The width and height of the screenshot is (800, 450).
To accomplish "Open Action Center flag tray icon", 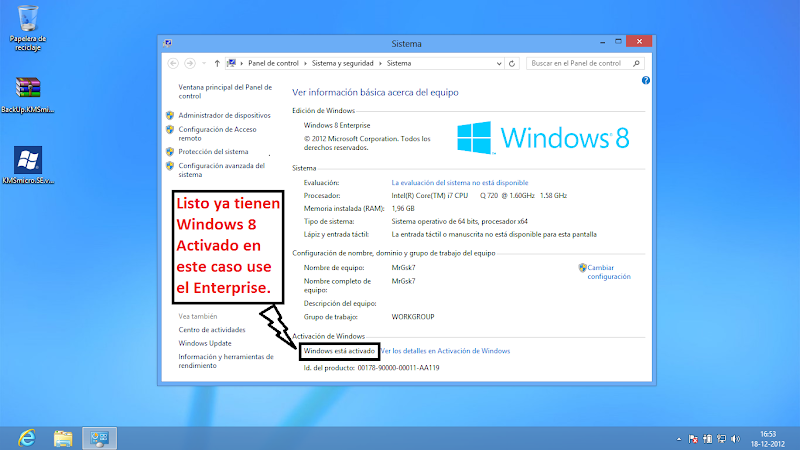I will point(693,439).
